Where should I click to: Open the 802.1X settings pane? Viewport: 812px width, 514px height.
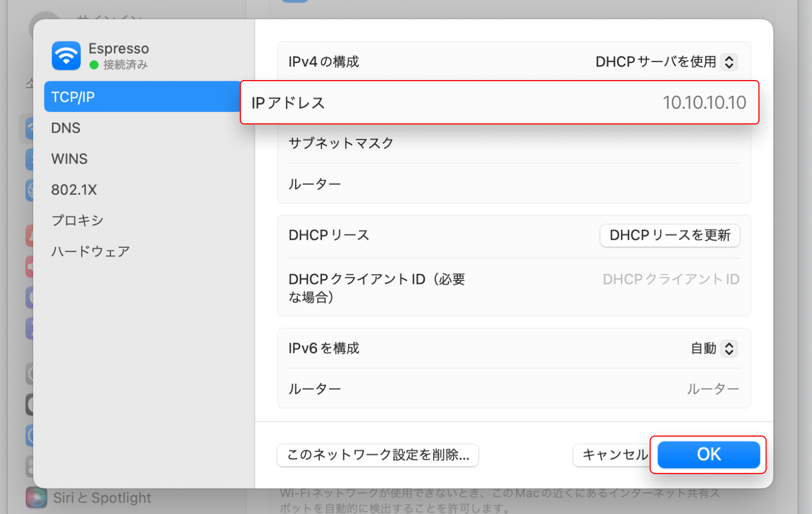pos(74,189)
